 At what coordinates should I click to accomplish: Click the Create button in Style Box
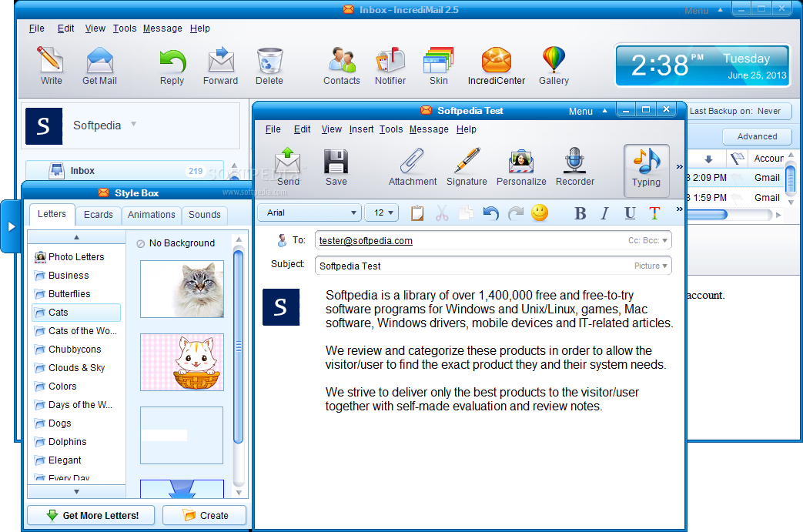pos(204,515)
